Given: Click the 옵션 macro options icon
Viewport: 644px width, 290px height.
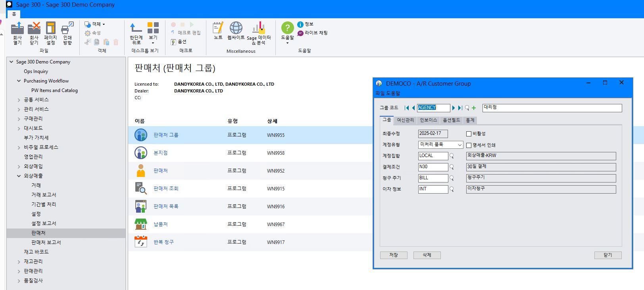Looking at the screenshot, I should click(x=173, y=42).
